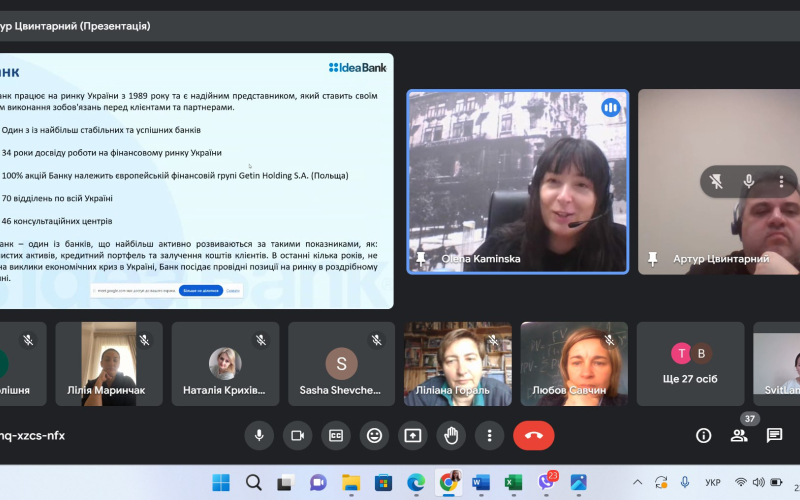Switch the УКР input language indicator
Screen dimensions: 800x500
pos(713,482)
